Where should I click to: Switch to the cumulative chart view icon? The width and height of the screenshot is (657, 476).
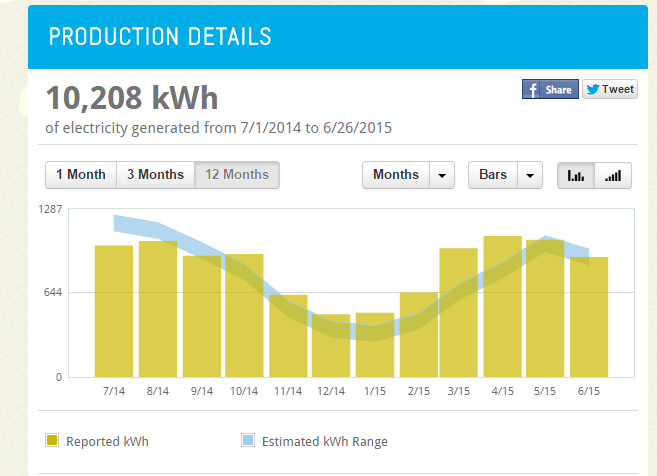coord(613,175)
